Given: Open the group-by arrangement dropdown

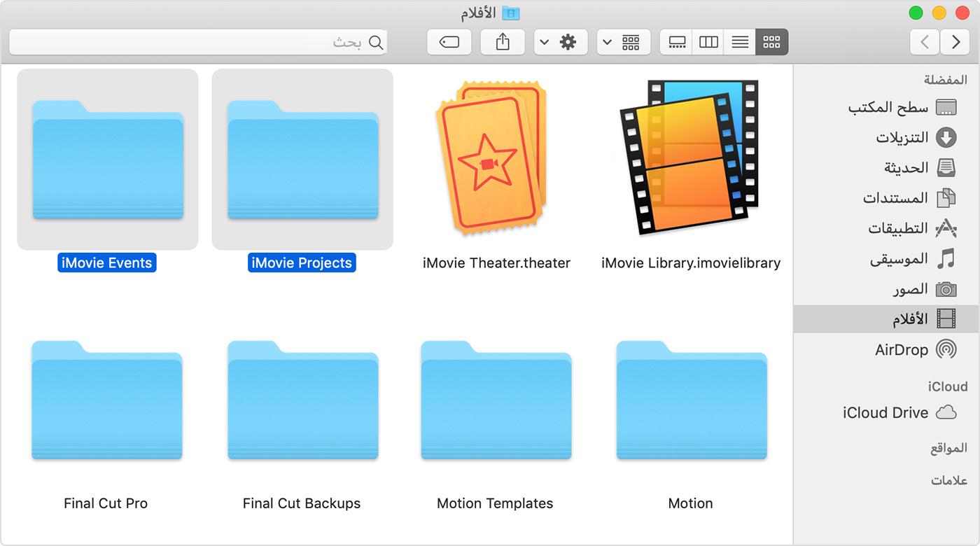Looking at the screenshot, I should click(x=623, y=42).
